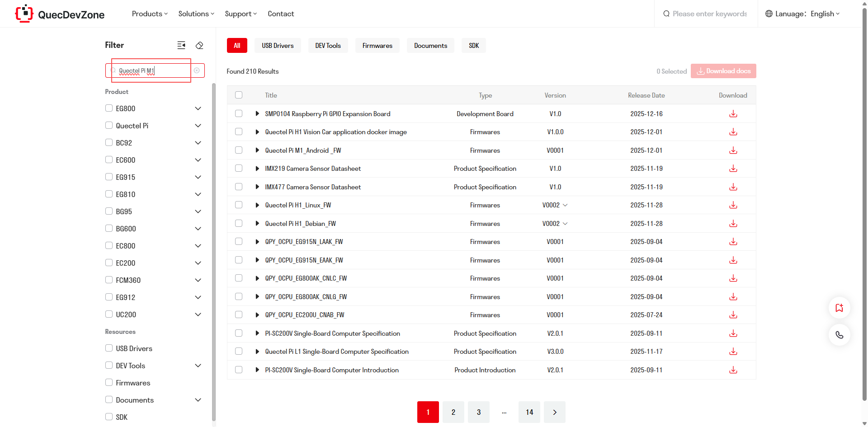Go to results page 2
Image resolution: width=868 pixels, height=427 pixels.
coord(453,412)
